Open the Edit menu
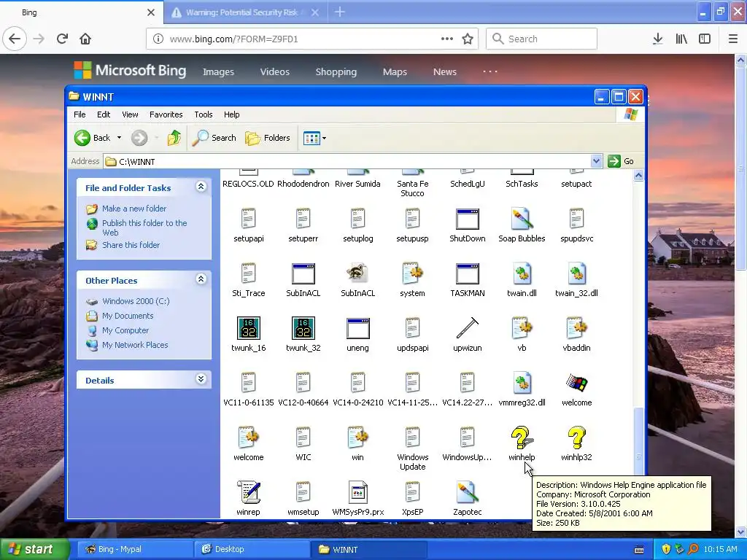Screen dimensions: 747x560 (104, 114)
